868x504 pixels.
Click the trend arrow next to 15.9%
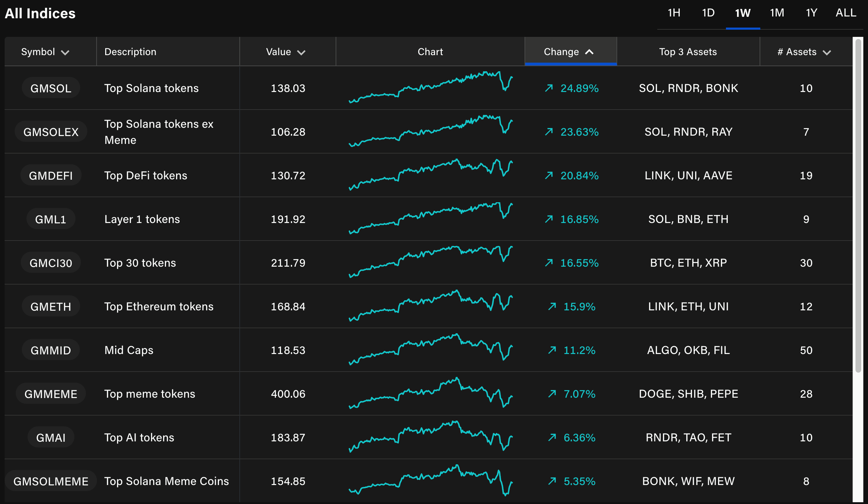[x=552, y=306]
